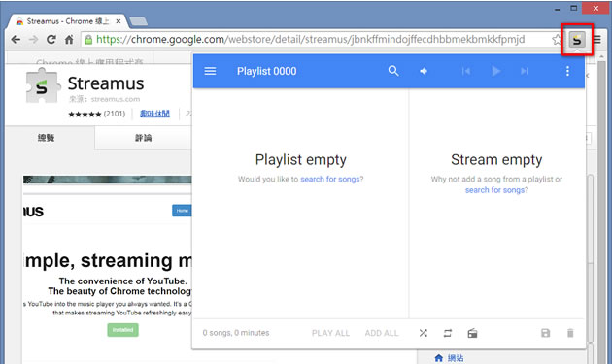Save the stream as a playlist
This screenshot has height=364, width=612.
coord(545,333)
